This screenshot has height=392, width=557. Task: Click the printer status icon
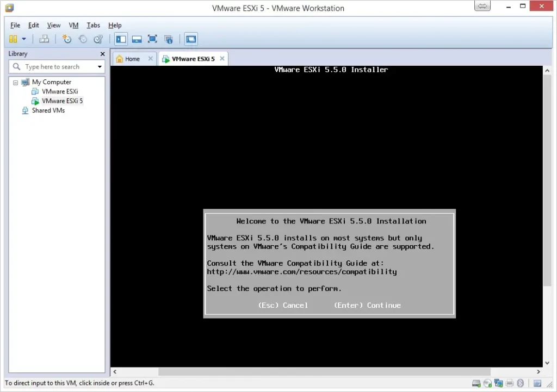[510, 383]
